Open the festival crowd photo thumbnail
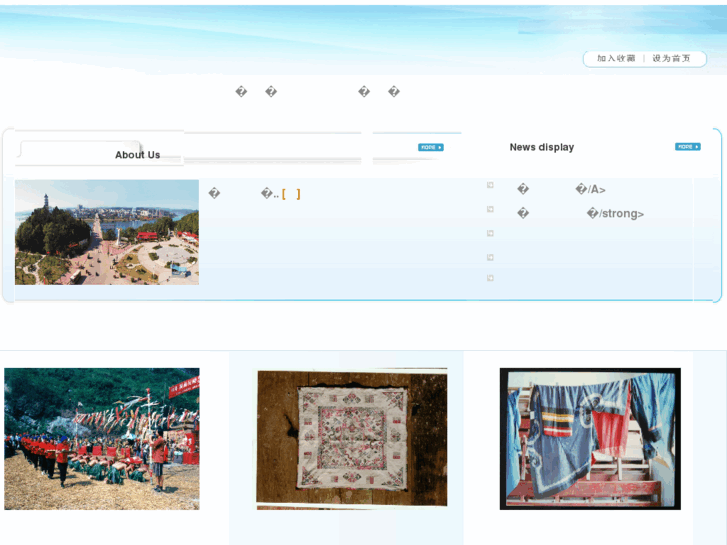Viewport: 727px width, 545px height. [x=102, y=439]
